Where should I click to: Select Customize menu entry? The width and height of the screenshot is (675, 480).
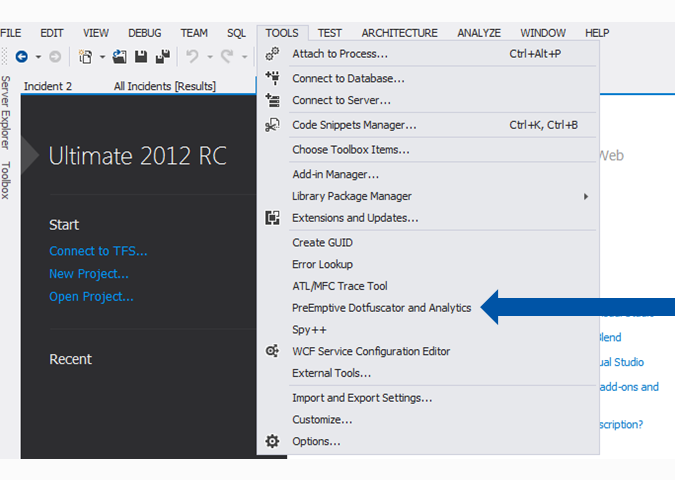click(x=428, y=420)
